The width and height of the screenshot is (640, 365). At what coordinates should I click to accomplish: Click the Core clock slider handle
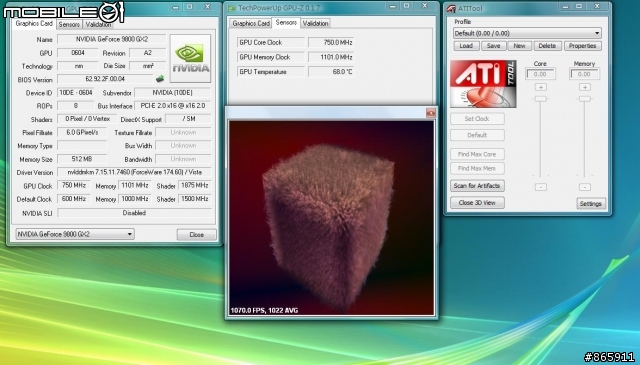(x=540, y=98)
